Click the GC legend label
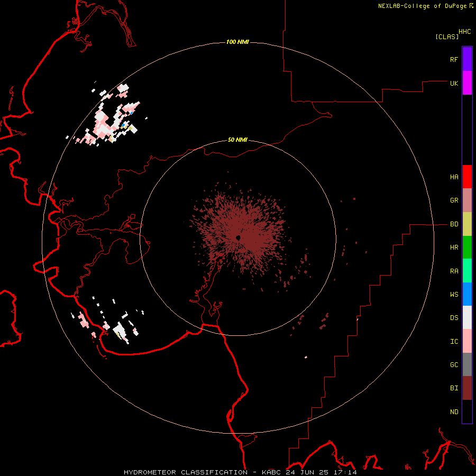476x476 pixels. (x=454, y=365)
